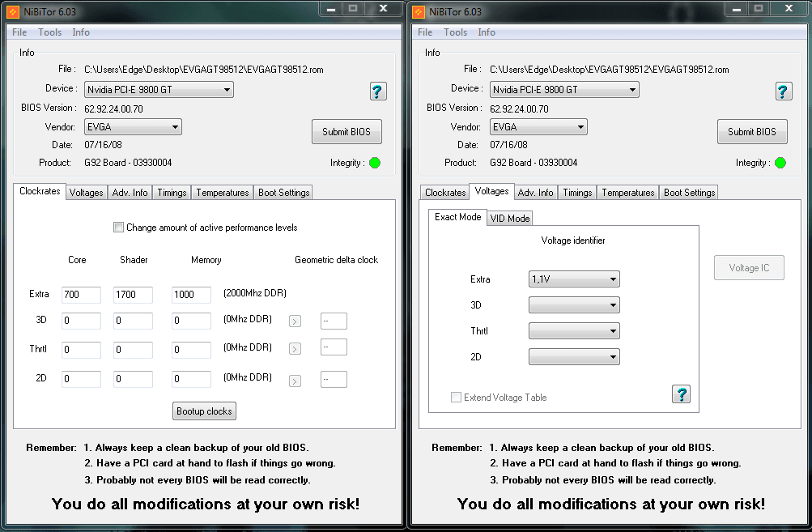The width and height of the screenshot is (812, 532).
Task: Switch to Boot Settings tab in the right window
Action: click(x=689, y=193)
